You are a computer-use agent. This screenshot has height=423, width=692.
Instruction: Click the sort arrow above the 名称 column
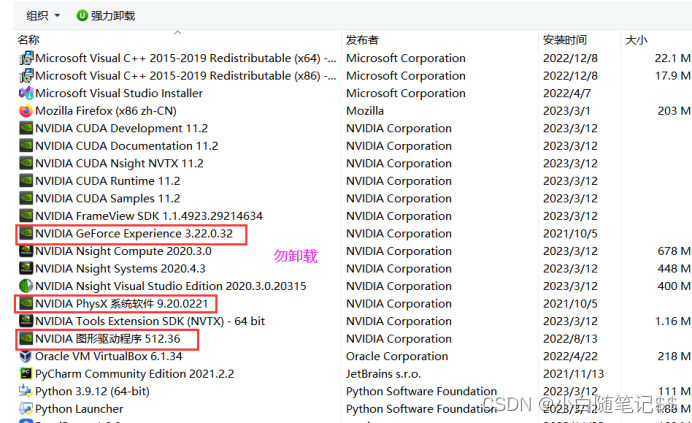[177, 32]
